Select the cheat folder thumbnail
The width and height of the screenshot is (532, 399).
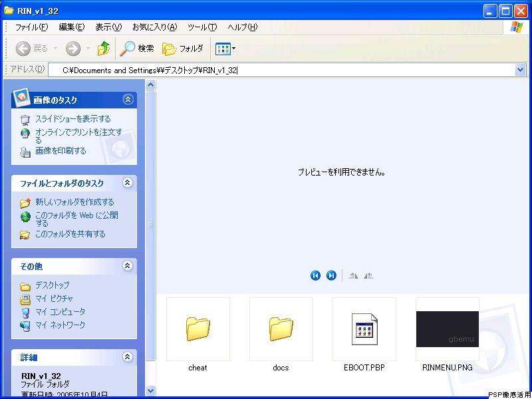(198, 329)
